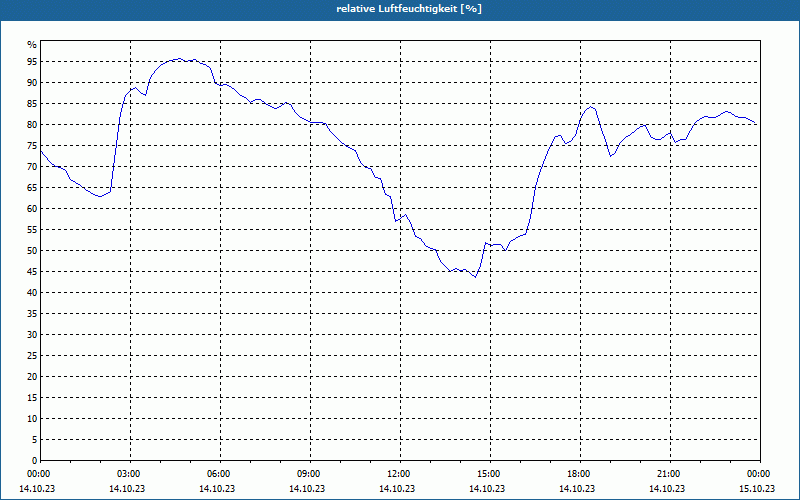Pick the 45 humidity axis label

32,271
